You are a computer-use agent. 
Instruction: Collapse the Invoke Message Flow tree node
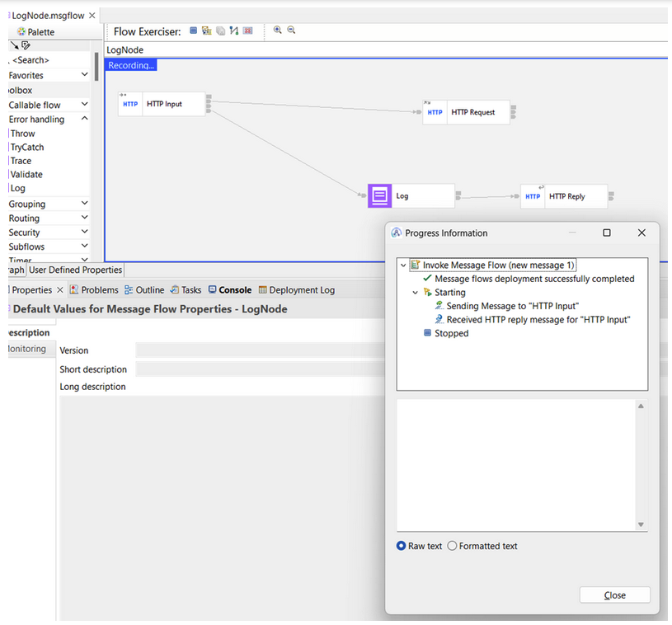click(403, 266)
